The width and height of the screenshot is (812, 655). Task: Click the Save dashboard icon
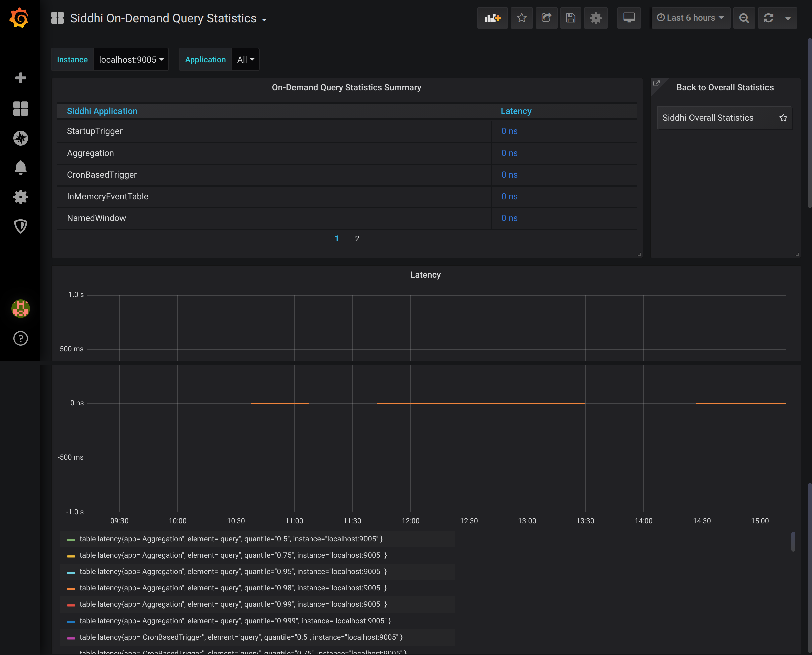[x=570, y=18]
